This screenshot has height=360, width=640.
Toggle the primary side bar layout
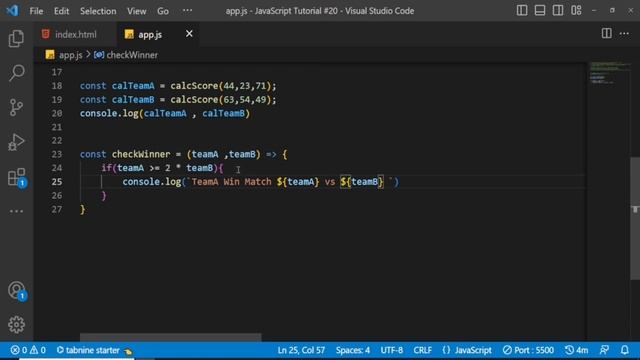point(522,11)
